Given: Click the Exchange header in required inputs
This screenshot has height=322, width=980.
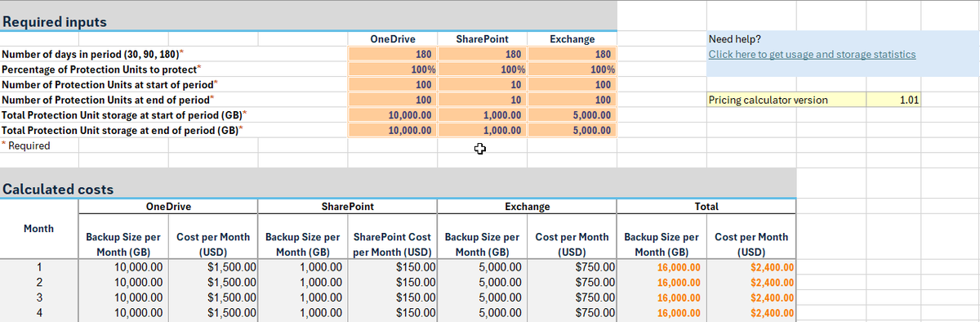Looking at the screenshot, I should [x=572, y=39].
